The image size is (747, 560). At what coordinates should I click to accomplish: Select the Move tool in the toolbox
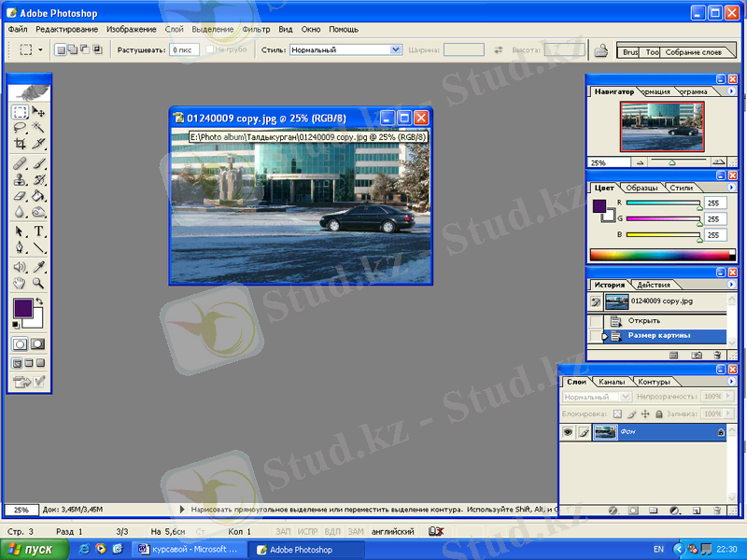coord(39,112)
